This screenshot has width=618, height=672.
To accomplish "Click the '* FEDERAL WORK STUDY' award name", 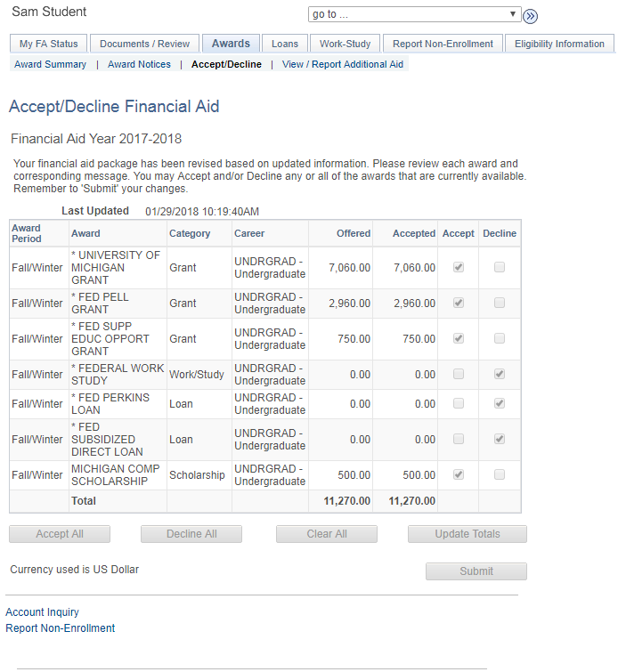I will click(118, 375).
